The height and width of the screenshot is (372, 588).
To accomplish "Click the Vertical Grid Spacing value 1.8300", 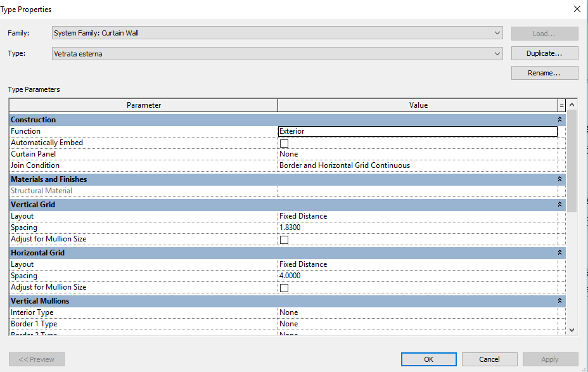I will [x=418, y=228].
